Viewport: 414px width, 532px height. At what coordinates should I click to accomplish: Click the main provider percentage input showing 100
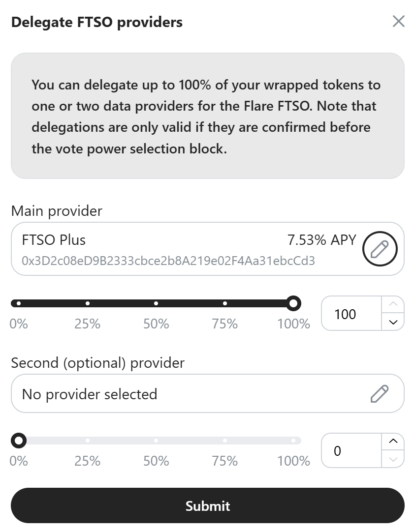click(351, 314)
